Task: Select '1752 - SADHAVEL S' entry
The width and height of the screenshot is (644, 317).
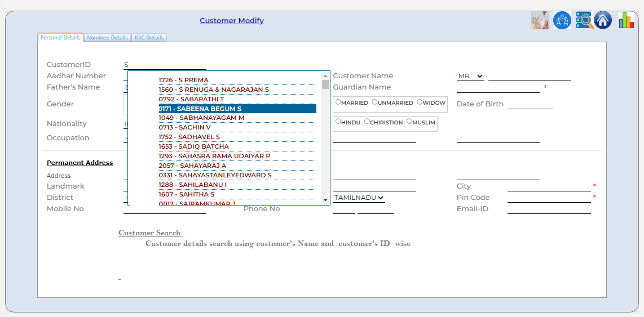Action: click(x=237, y=137)
